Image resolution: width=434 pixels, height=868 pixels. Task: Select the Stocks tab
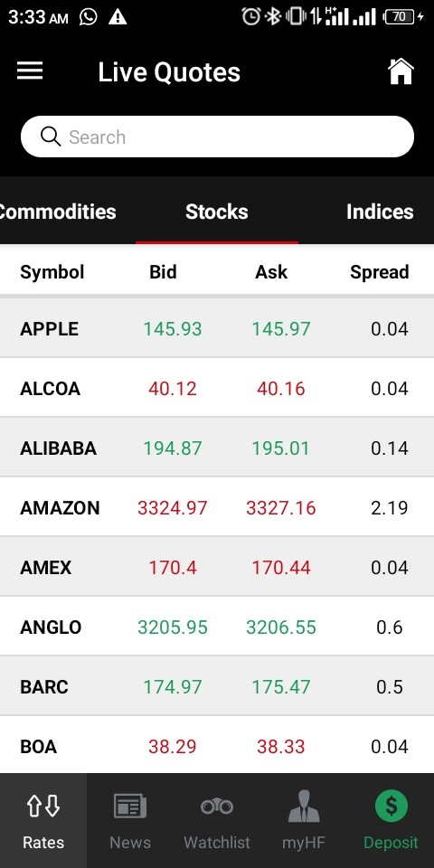(x=217, y=212)
